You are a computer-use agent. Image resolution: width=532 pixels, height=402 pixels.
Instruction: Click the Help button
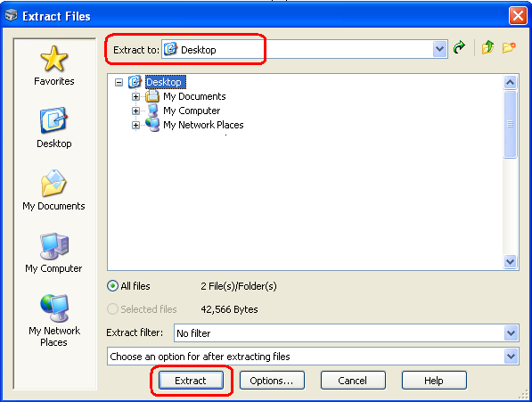[x=434, y=381]
